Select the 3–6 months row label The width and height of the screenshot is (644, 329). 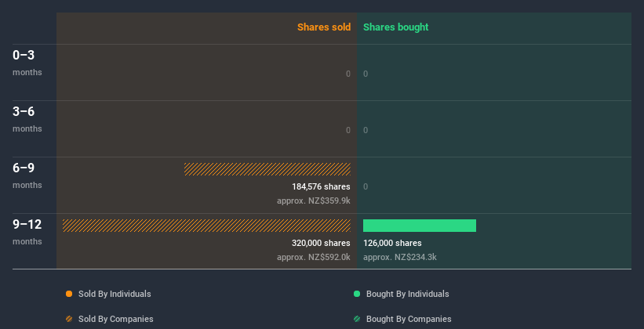[27, 119]
